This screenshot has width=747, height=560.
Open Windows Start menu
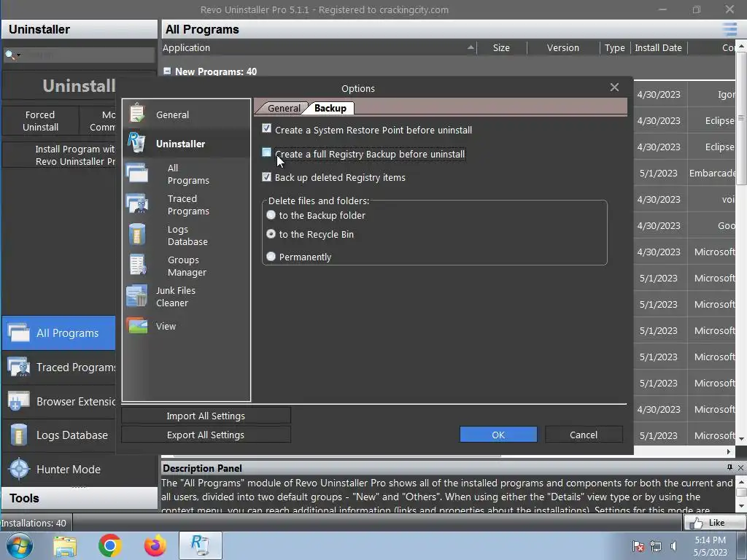click(x=19, y=545)
